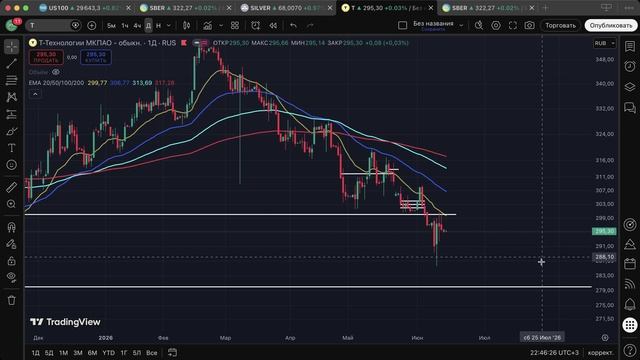The width and height of the screenshot is (640, 360).
Task: Select the ruler measure tool
Action: coord(11,187)
